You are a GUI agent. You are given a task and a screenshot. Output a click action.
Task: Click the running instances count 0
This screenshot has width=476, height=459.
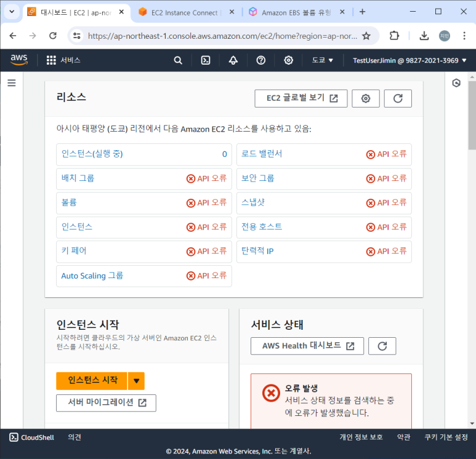coord(224,154)
